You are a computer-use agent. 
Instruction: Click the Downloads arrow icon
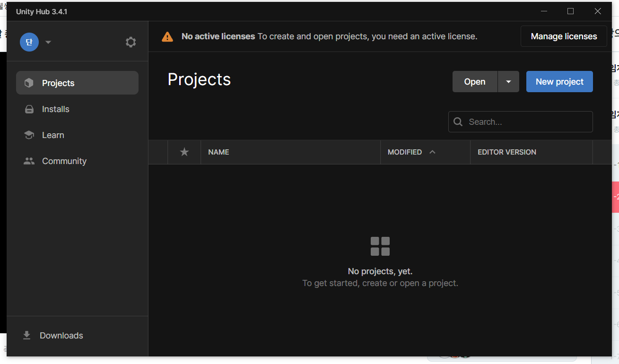27,335
